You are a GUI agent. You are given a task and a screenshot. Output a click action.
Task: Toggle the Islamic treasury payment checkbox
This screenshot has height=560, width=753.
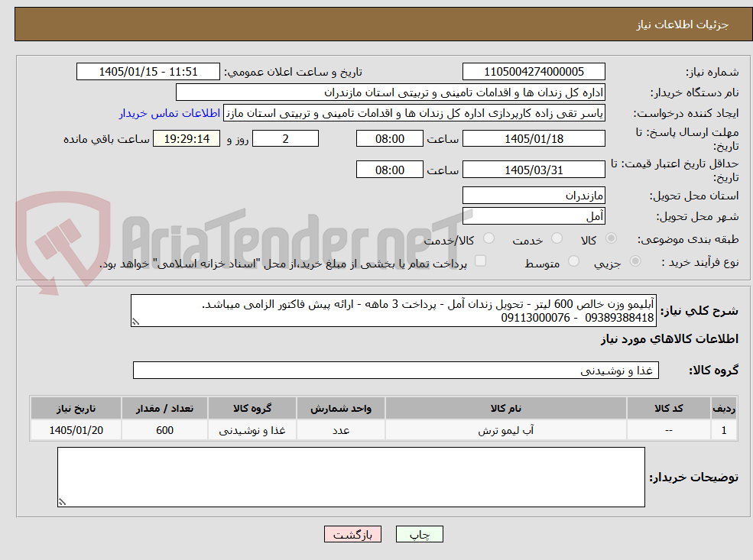point(480,261)
